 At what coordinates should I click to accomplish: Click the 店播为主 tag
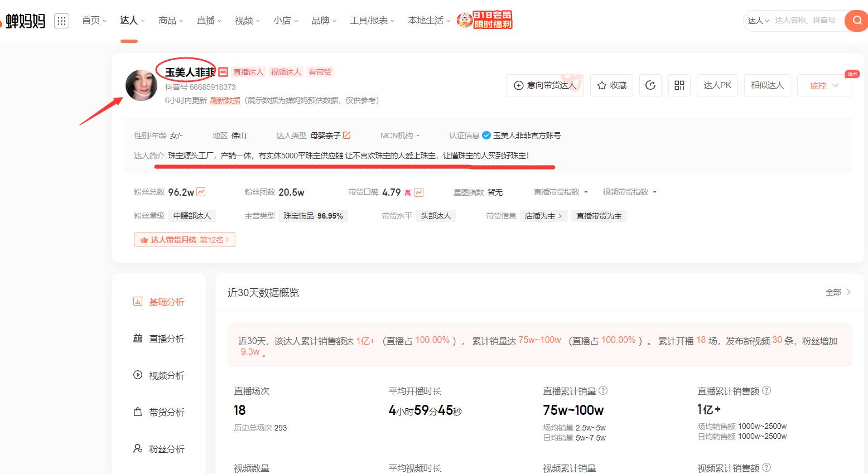point(543,216)
